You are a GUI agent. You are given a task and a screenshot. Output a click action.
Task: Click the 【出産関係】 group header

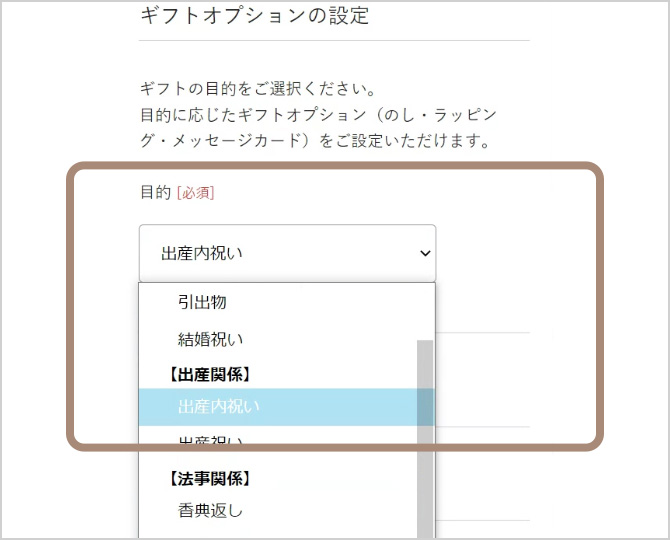(x=209, y=375)
